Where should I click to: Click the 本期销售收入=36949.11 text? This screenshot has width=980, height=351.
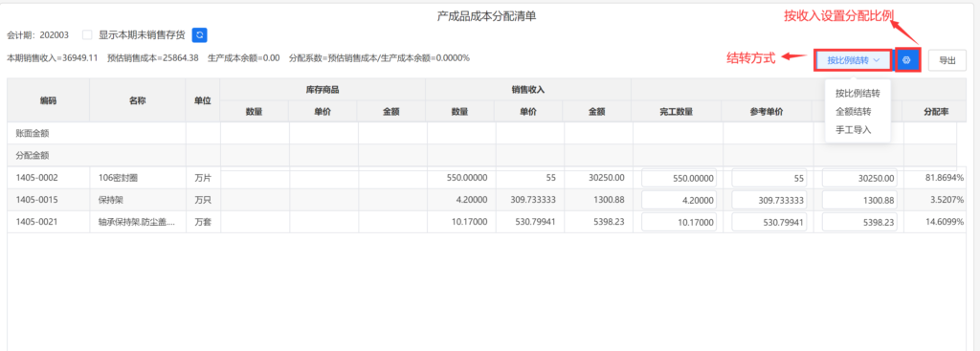click(53, 58)
